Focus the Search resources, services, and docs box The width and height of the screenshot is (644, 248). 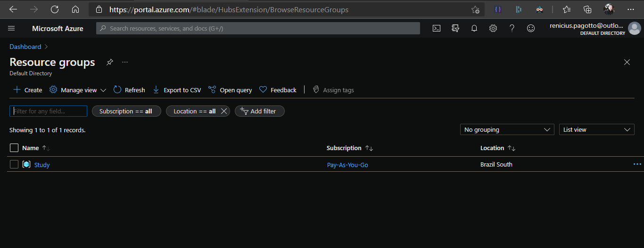258,28
